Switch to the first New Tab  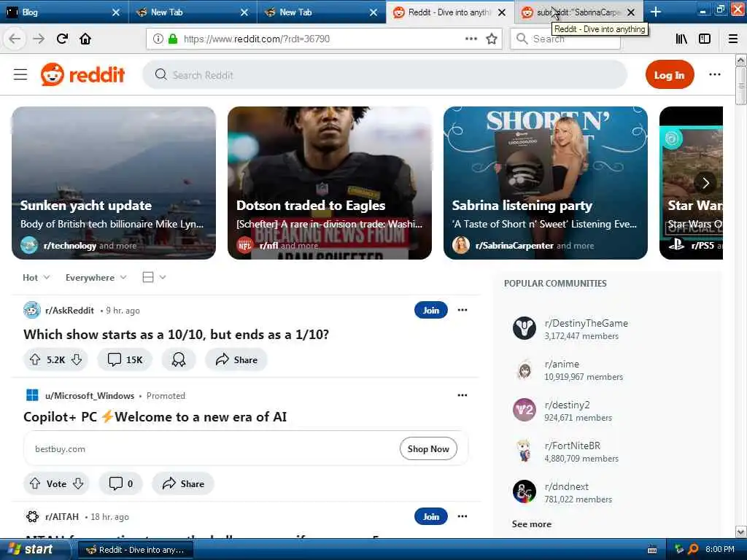(x=193, y=12)
